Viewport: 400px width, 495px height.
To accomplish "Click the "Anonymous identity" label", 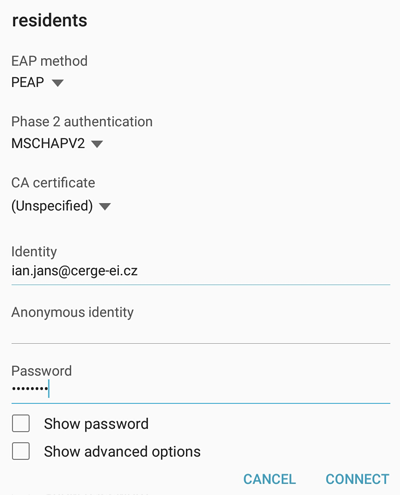I will 72,312.
